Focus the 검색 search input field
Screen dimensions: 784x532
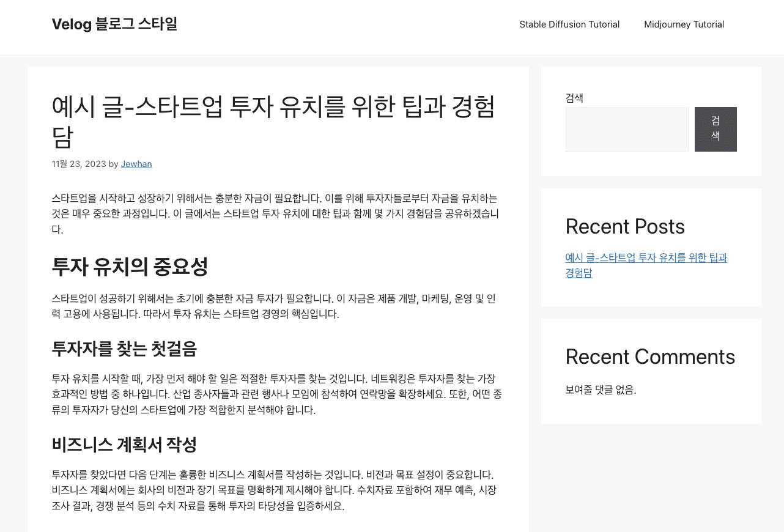pos(626,129)
